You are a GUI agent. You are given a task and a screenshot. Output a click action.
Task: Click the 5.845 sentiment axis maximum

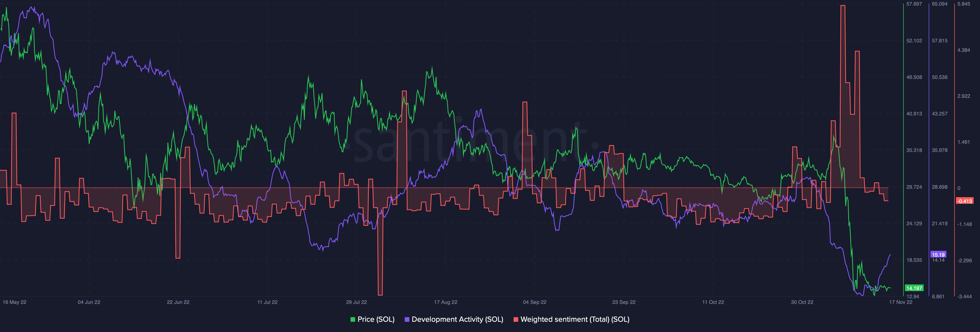pyautogui.click(x=964, y=4)
